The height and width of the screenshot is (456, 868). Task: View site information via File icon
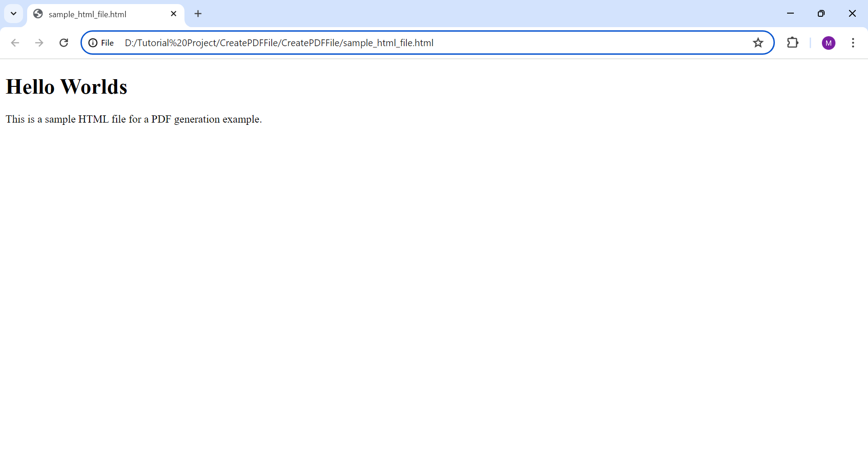pyautogui.click(x=101, y=43)
